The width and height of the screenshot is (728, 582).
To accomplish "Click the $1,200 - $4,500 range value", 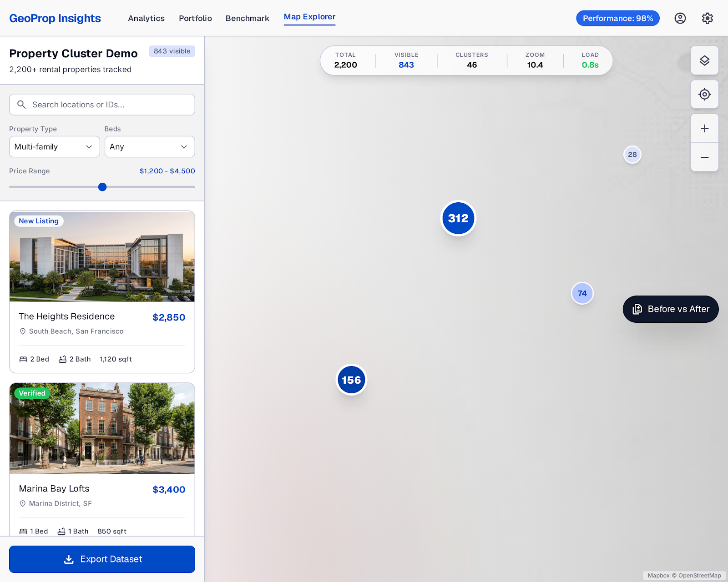I will pyautogui.click(x=167, y=171).
